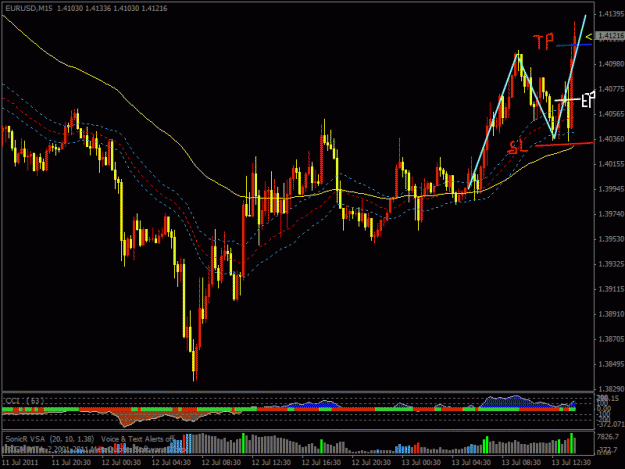Click price axis label 1.39945
Viewport: 625px width, 469px height.
pos(611,189)
